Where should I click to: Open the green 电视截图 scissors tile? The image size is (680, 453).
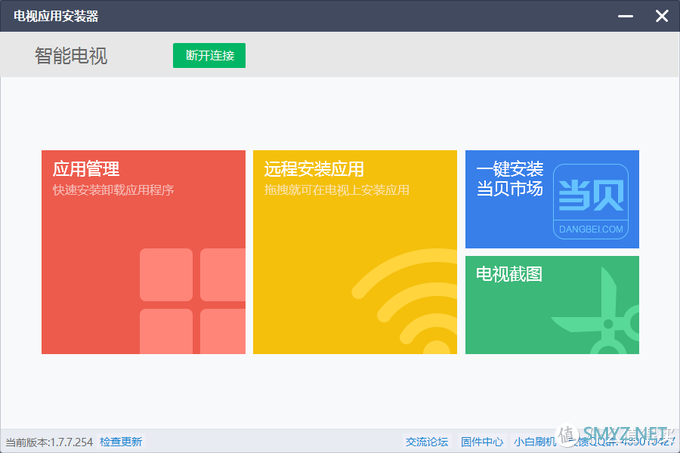click(552, 305)
